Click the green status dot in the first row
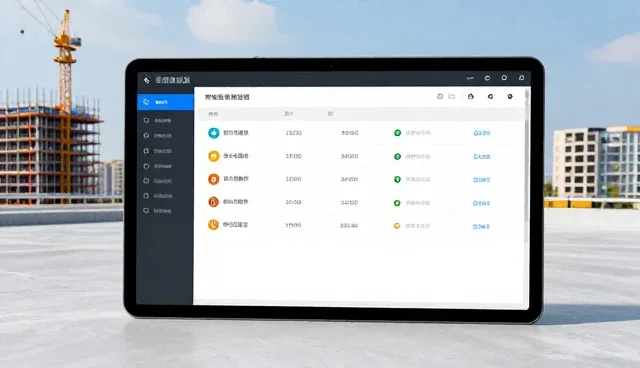Image resolution: width=640 pixels, height=368 pixels. [x=397, y=133]
